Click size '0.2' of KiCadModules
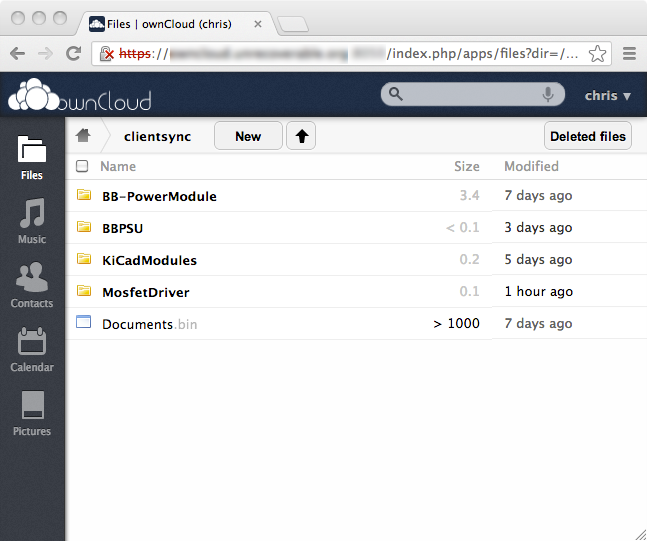647x541 pixels. coord(470,259)
